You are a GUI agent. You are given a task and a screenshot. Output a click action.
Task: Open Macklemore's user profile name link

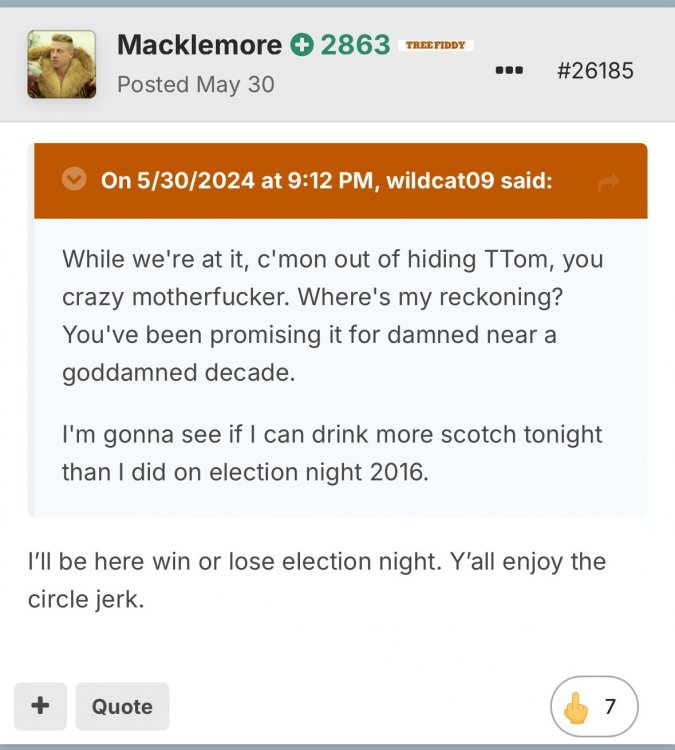click(x=199, y=45)
